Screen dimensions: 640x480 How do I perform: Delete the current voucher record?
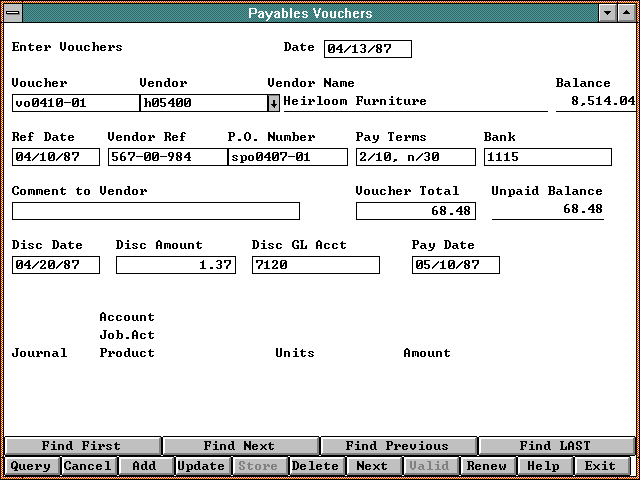click(315, 466)
